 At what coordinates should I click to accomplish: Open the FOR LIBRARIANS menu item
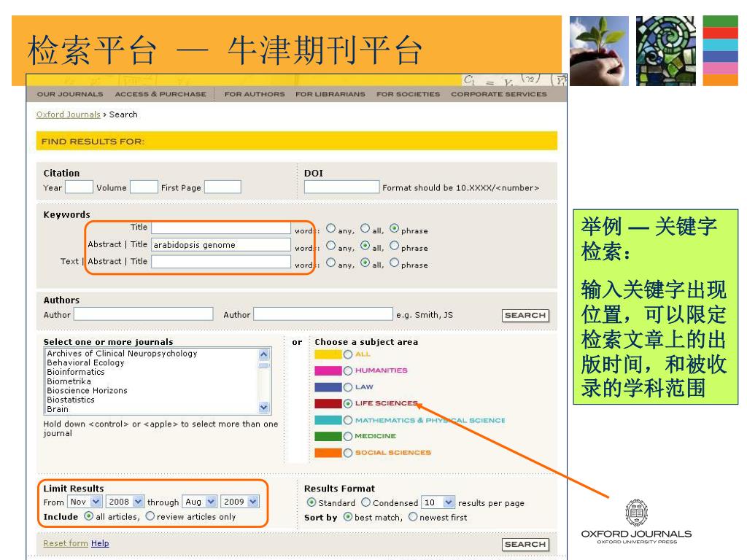(x=330, y=94)
